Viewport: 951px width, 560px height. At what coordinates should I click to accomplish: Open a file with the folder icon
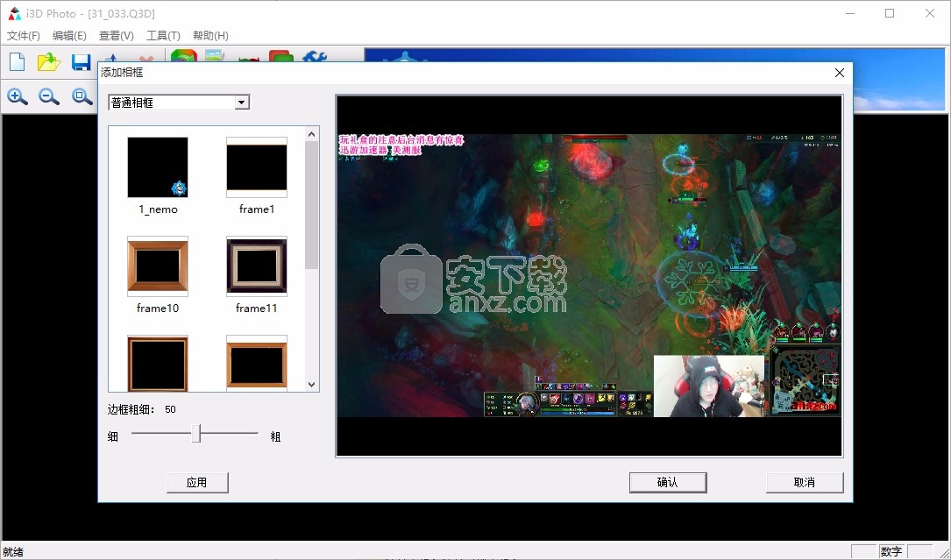click(x=48, y=62)
